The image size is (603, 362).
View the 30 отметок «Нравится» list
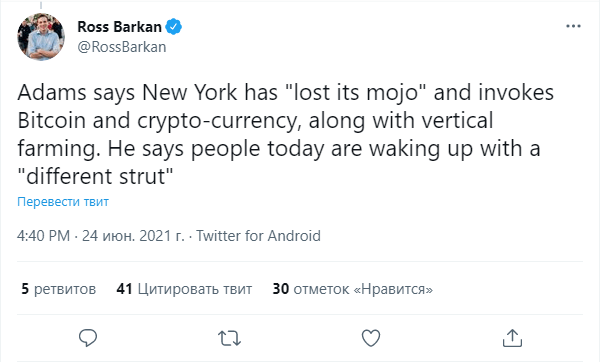click(x=353, y=289)
